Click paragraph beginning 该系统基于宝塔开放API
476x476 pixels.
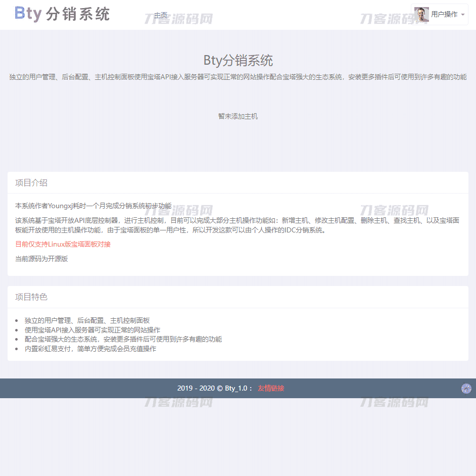tap(237, 225)
